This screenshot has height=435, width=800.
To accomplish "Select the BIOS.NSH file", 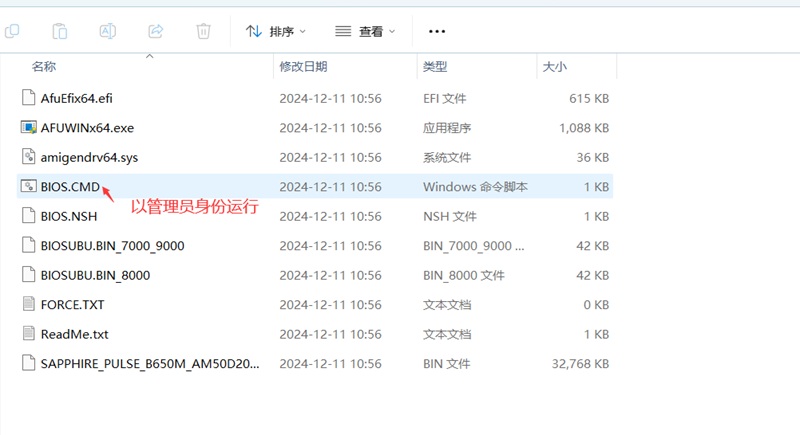I will point(69,216).
